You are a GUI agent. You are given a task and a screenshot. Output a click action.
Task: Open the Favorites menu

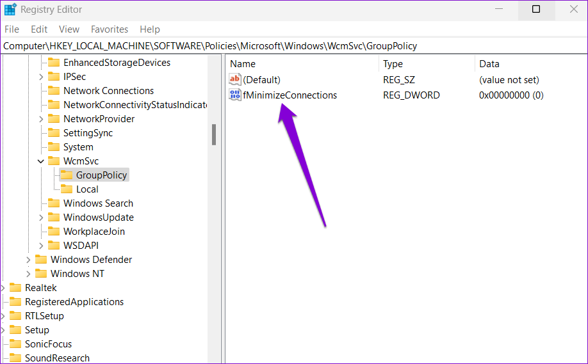coord(110,29)
